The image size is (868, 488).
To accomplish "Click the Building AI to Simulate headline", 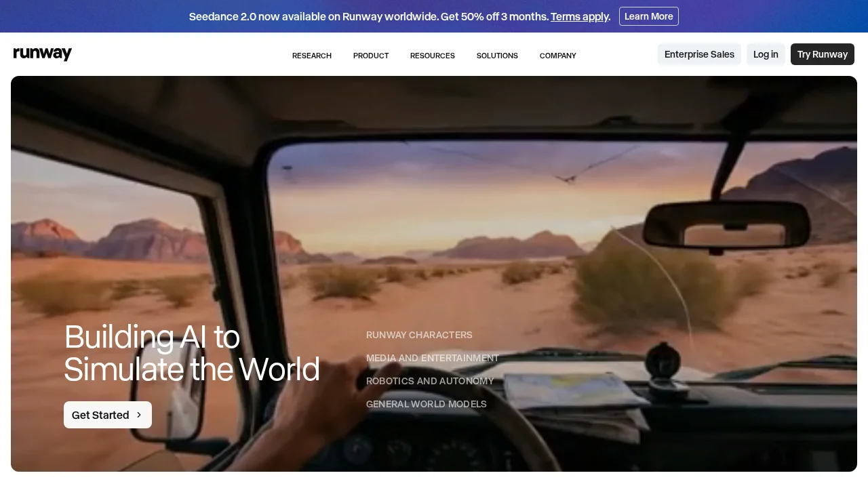I will 191,353.
